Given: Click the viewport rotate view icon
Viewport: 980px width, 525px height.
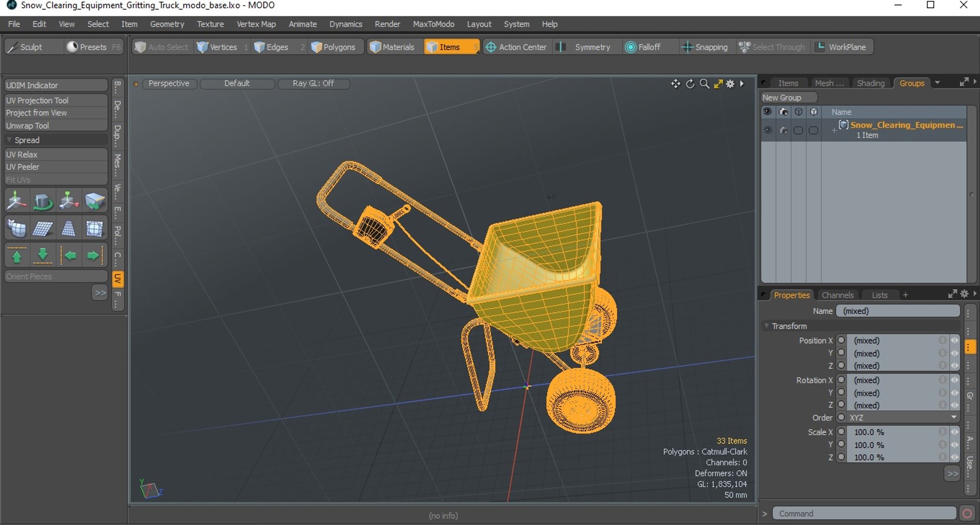Looking at the screenshot, I should (x=690, y=84).
